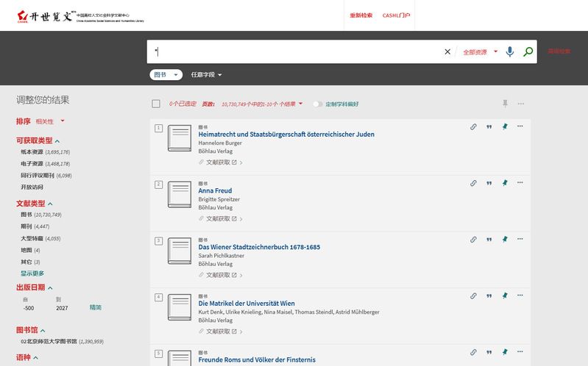
Task: Open CASHL门户 in top navigation
Action: (396, 15)
